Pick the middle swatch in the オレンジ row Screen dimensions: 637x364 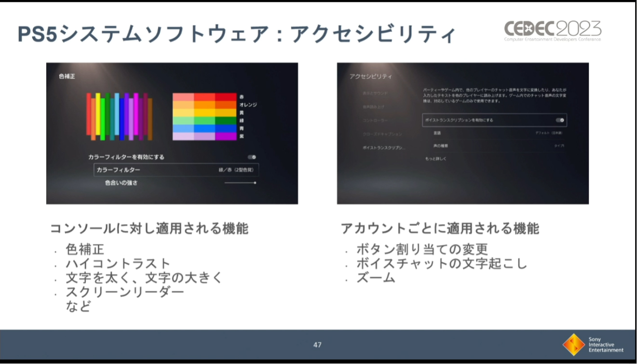[204, 105]
